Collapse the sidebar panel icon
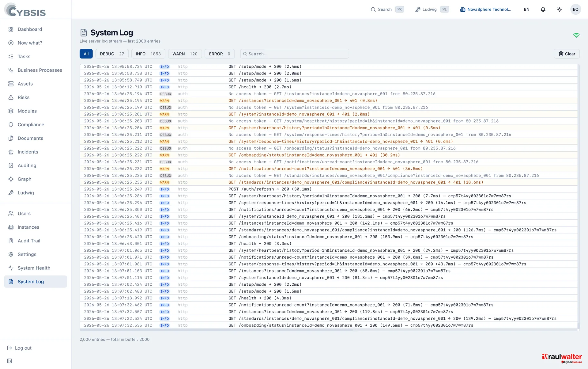Viewport: 588px width, 369px height. (x=9, y=361)
